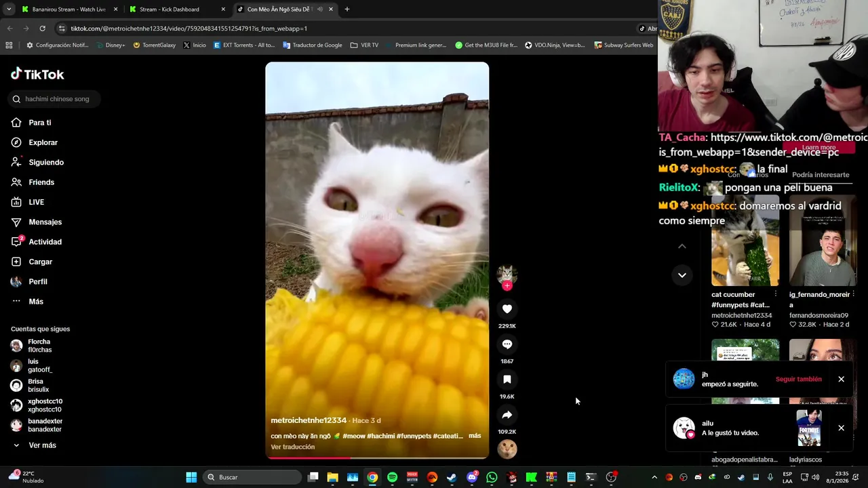Open metroichetnhe12334 profile from caption
The width and height of the screenshot is (868, 488).
pos(309,420)
